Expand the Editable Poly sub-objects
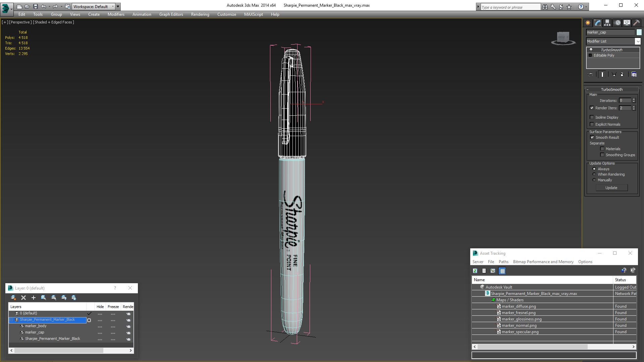This screenshot has height=362, width=644. pos(590,55)
